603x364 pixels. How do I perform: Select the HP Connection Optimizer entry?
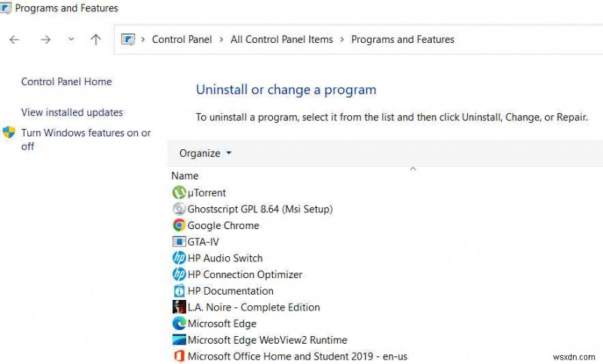point(244,274)
